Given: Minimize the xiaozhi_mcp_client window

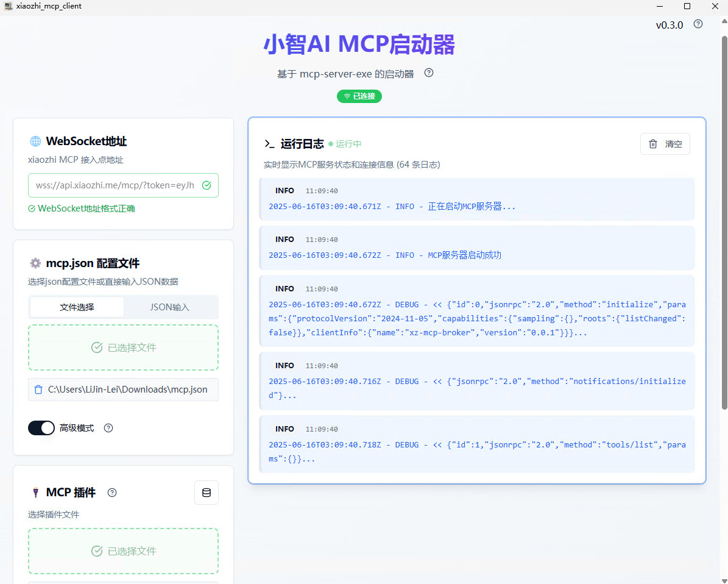Looking at the screenshot, I should [x=660, y=6].
